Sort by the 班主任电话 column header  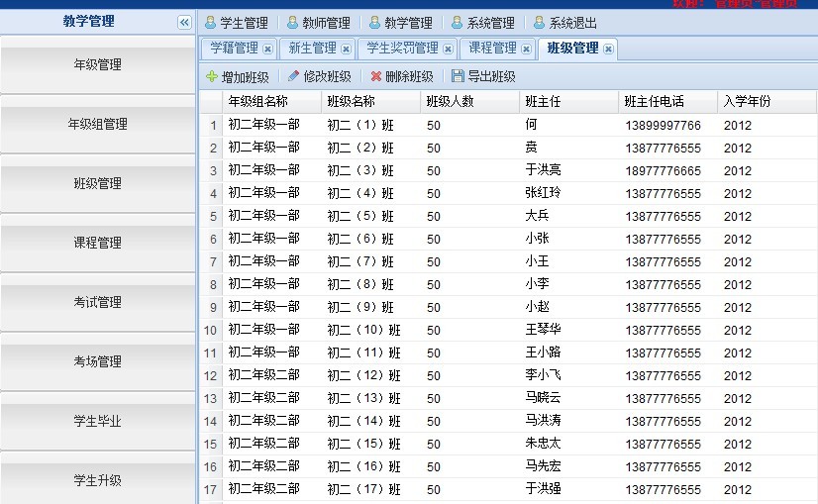668,101
